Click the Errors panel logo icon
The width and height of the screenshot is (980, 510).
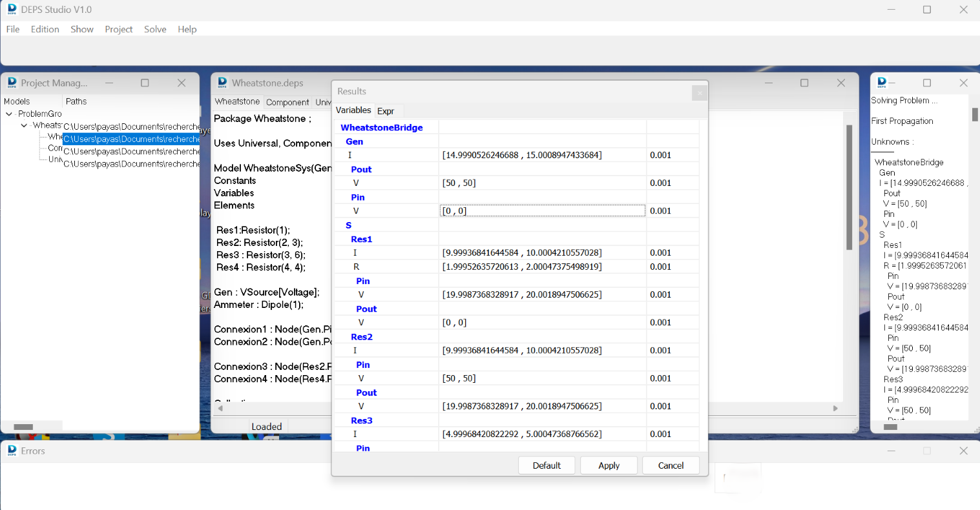[x=12, y=451]
